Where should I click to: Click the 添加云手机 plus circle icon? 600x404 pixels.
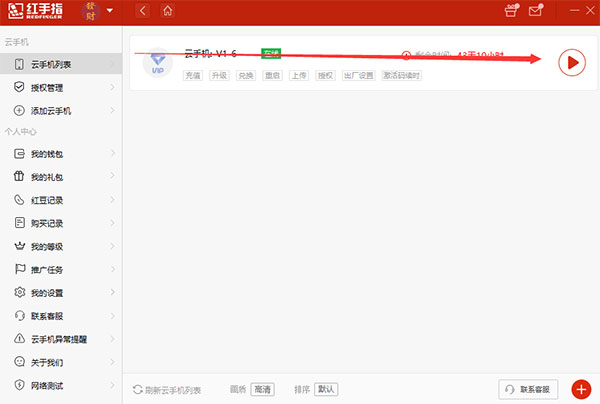[x=19, y=111]
